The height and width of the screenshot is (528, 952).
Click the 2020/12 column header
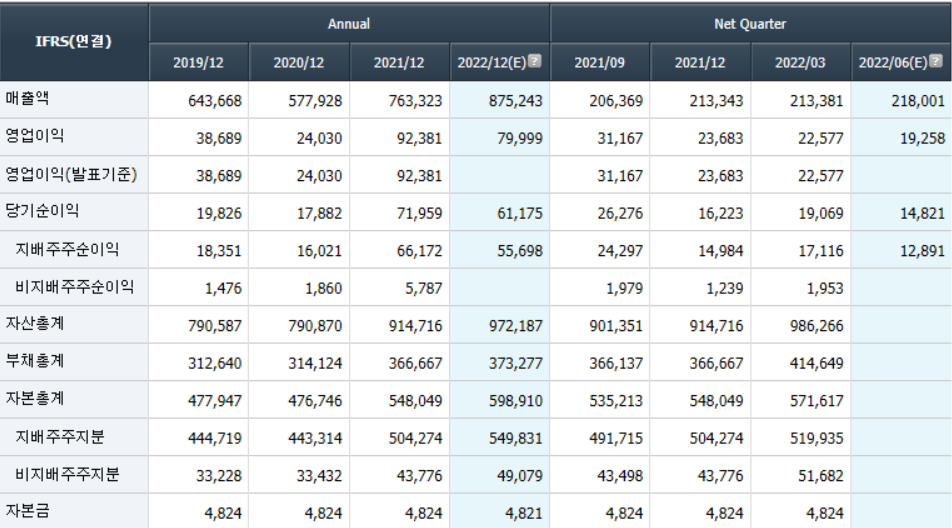click(299, 63)
